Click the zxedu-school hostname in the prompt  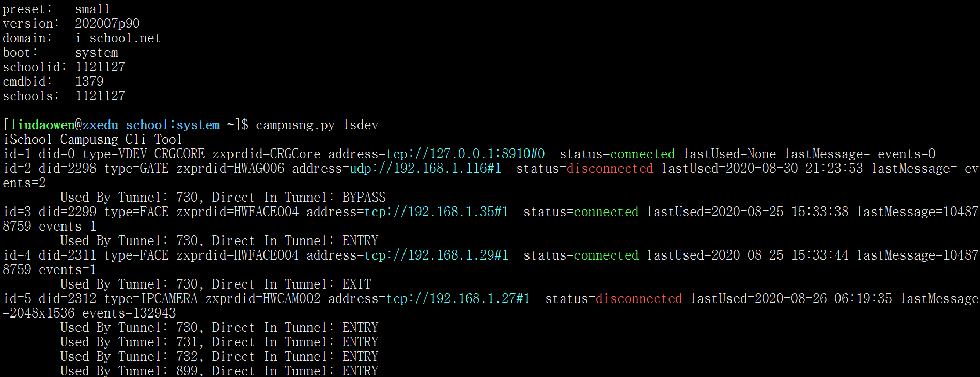tap(126, 125)
